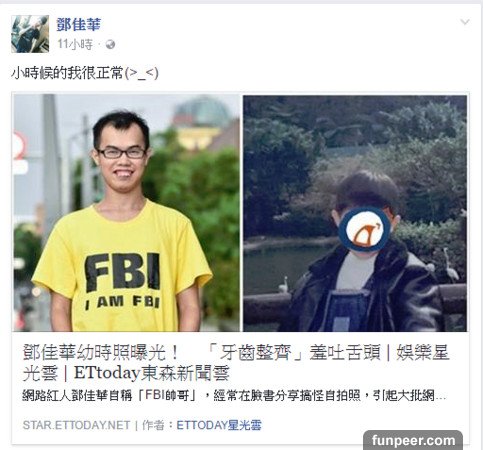Screen dimensions: 483x450
Task: Visit the STAR.ETTODAY.NET source domain
Action: point(76,425)
